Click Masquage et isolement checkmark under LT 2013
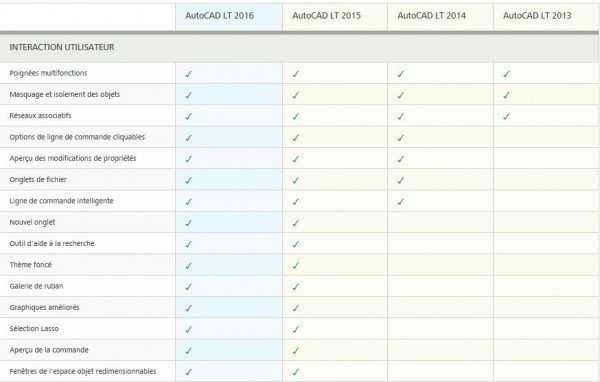Viewport: 600px width, 382px height. 506,95
